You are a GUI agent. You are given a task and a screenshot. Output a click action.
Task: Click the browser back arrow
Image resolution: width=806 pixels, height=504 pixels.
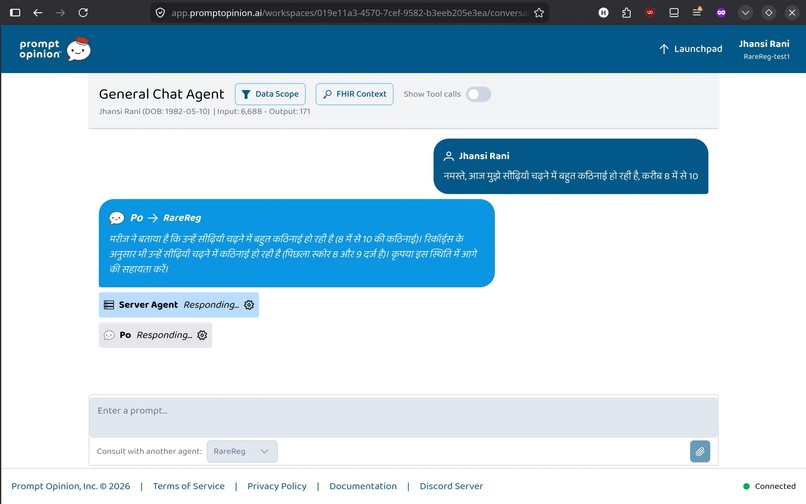[38, 12]
